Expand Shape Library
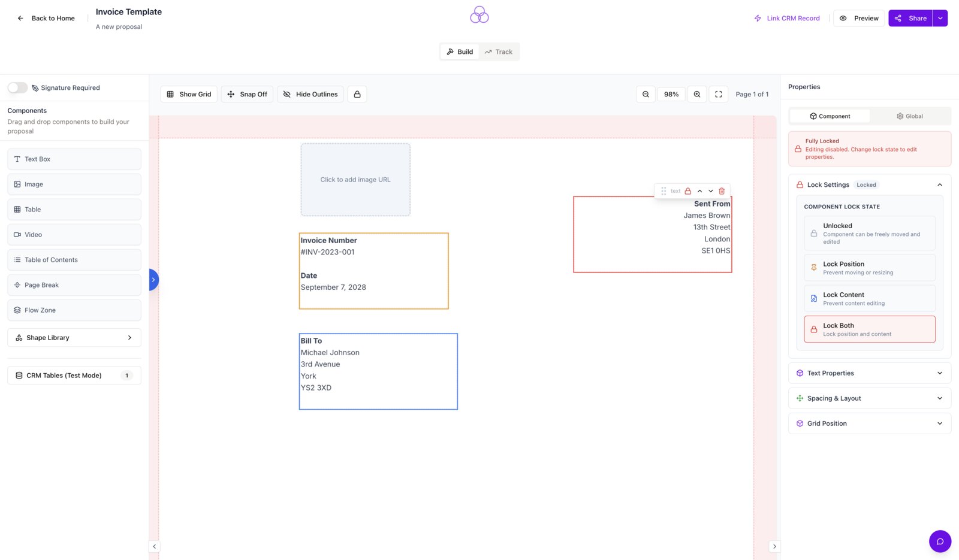959x560 pixels. coord(74,338)
